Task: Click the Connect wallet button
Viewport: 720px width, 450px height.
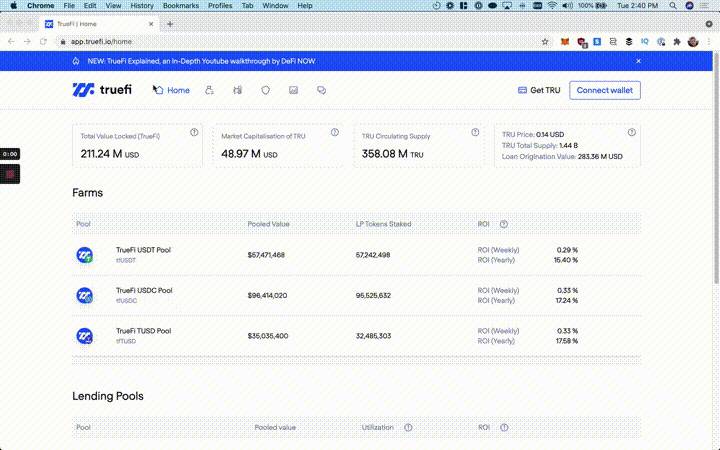Action: 605,90
